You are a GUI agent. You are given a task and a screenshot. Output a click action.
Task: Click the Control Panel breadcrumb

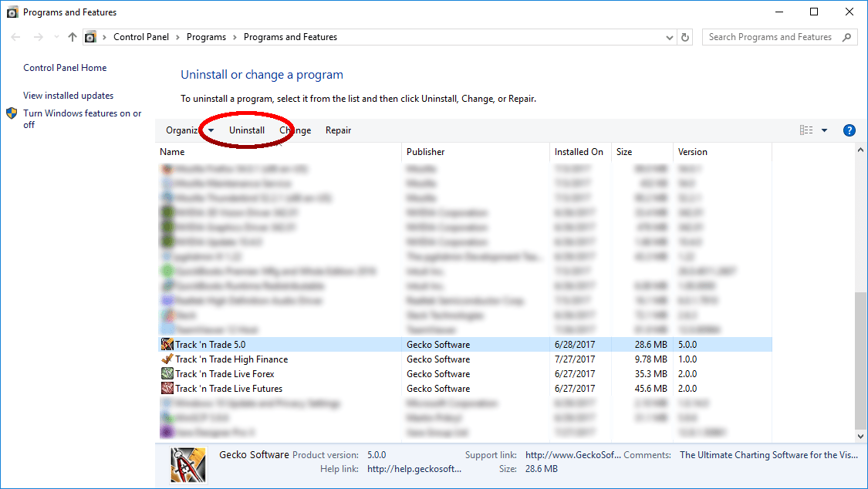(x=141, y=37)
